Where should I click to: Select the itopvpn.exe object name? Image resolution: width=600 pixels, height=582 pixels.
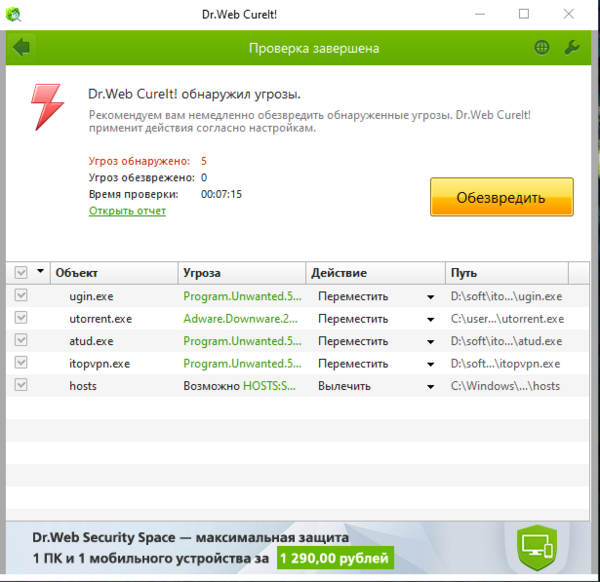pos(99,364)
